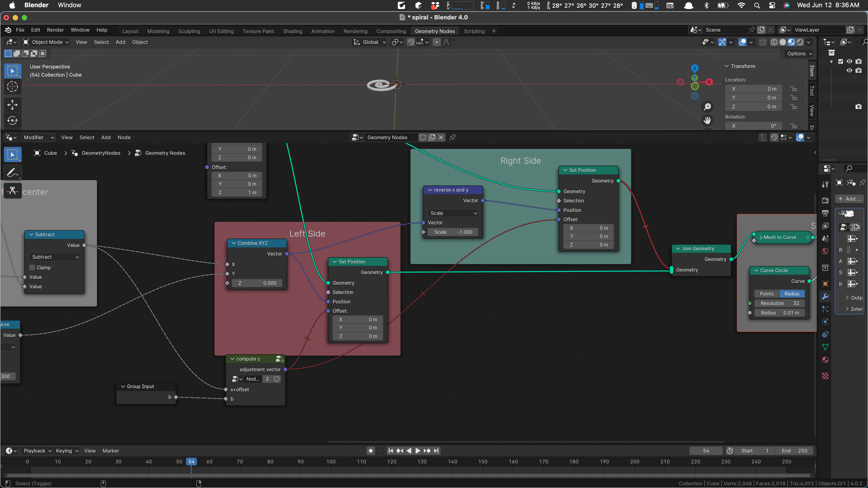Screen dimensions: 868x488
Task: Open the Object properties tab
Action: click(x=825, y=284)
